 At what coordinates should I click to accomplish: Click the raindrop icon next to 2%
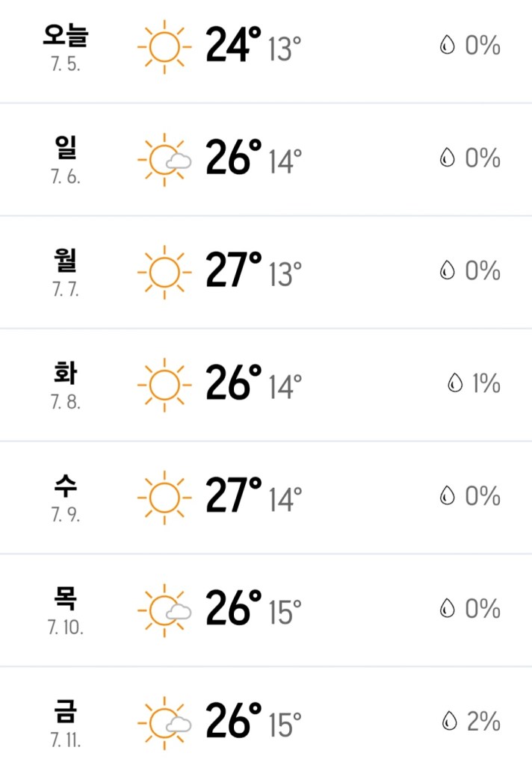point(449,722)
